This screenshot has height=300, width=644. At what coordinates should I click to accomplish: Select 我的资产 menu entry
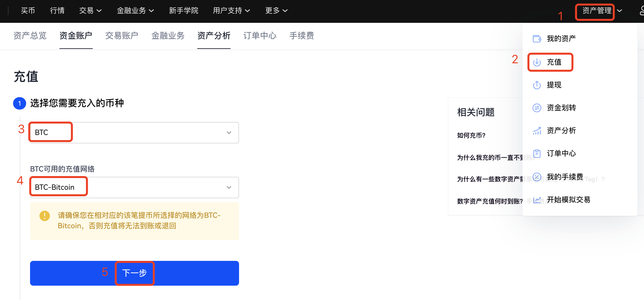tap(561, 38)
